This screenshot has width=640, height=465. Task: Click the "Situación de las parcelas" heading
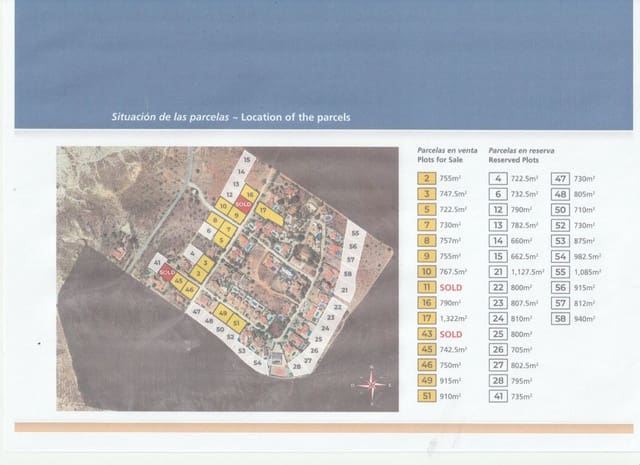click(x=170, y=117)
